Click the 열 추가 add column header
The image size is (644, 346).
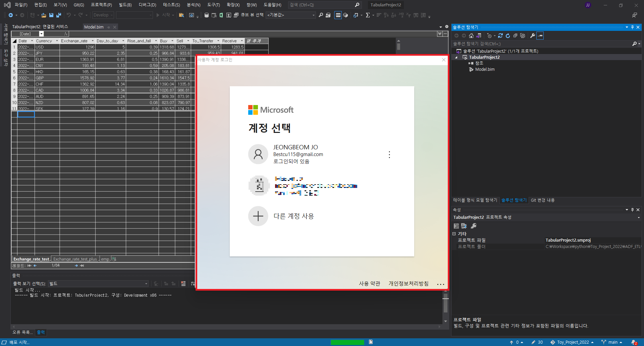click(x=257, y=41)
